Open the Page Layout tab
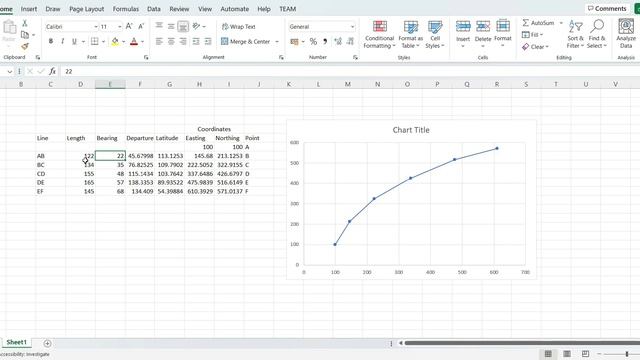 coord(87,9)
